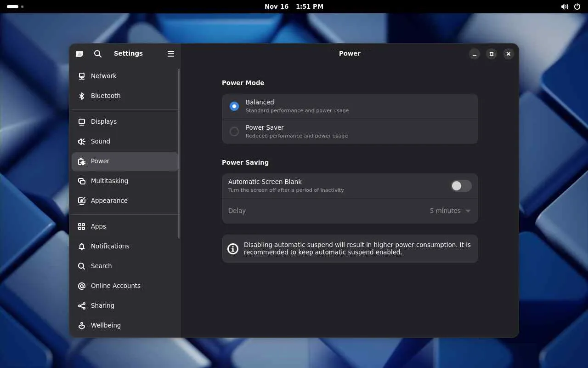Switch to Appearance settings
Viewport: 588px width, 368px height.
125,201
